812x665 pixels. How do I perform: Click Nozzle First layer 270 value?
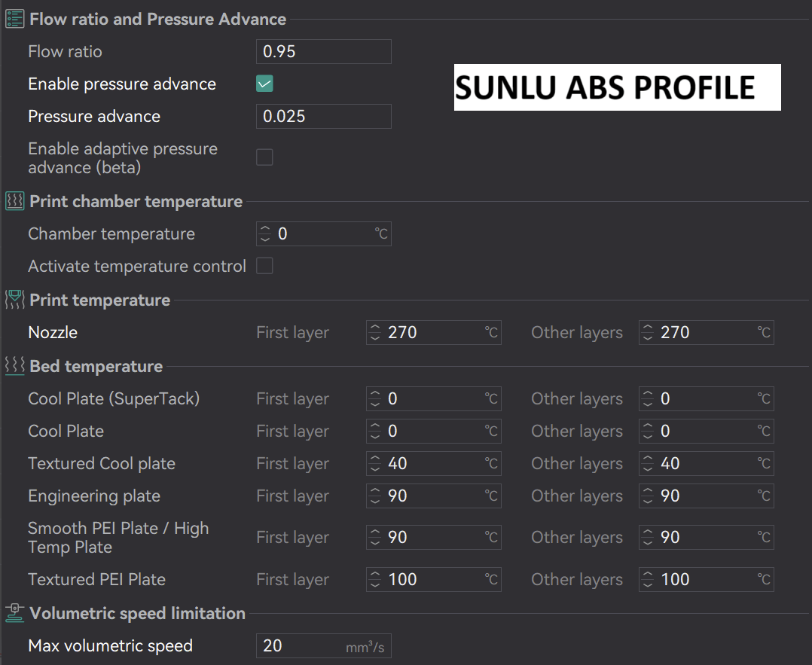click(402, 333)
